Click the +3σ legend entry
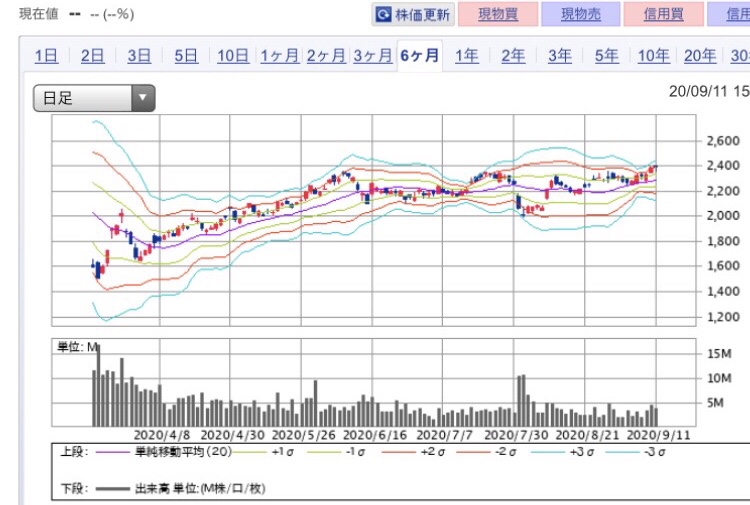This screenshot has height=505, width=750. point(582,452)
